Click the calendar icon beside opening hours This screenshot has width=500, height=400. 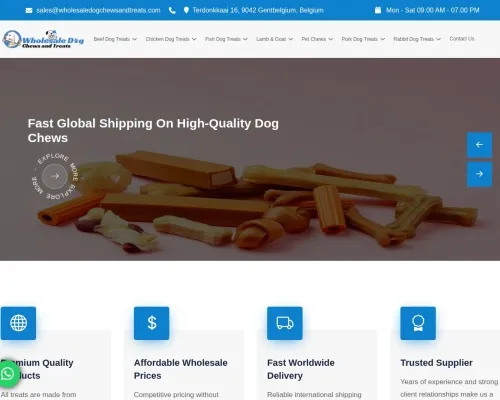(378, 10)
